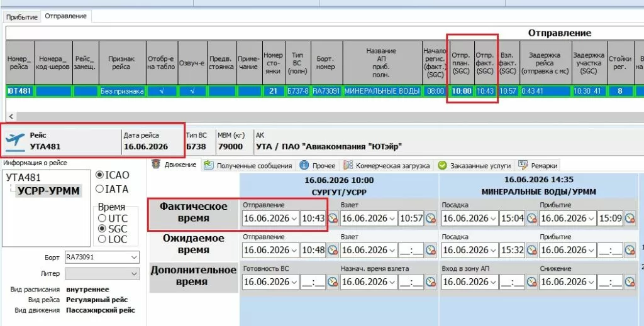Screen dimensions: 644x326
Task: Open the Полученные сообщения tab
Action: tap(248, 165)
